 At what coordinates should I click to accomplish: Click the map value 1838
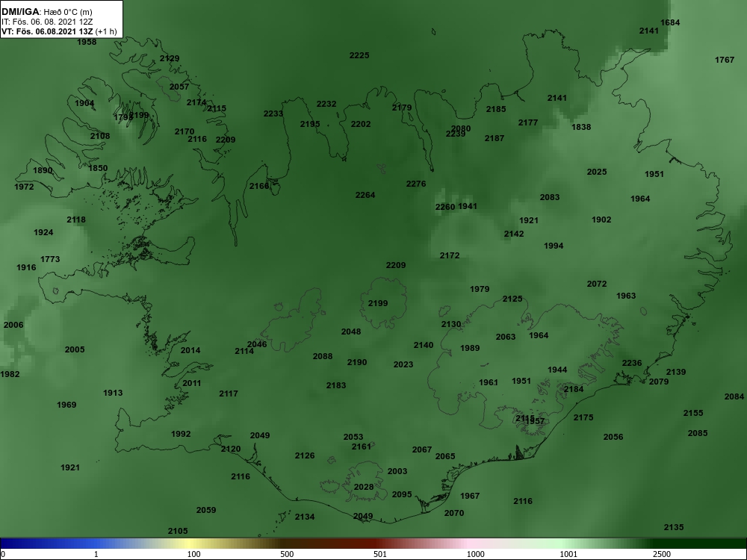(x=581, y=127)
